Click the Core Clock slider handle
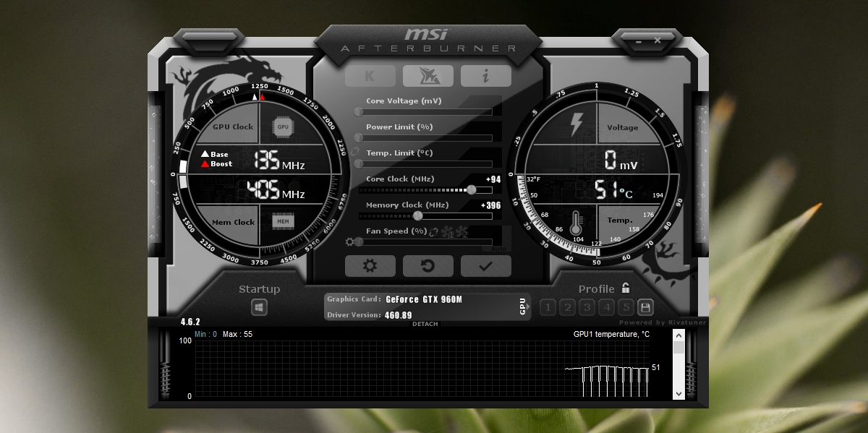868x433 pixels. 472,190
